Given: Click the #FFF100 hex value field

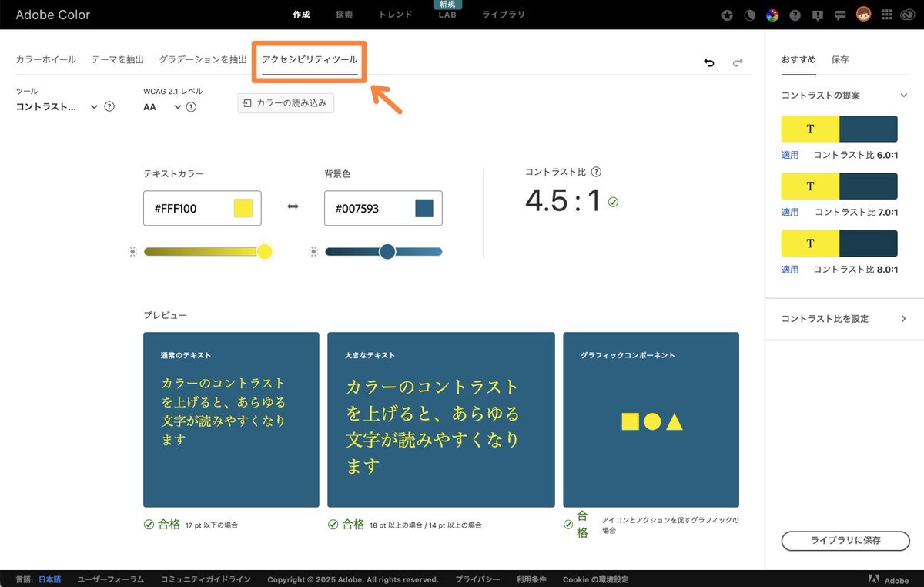Looking at the screenshot, I should pyautogui.click(x=203, y=208).
